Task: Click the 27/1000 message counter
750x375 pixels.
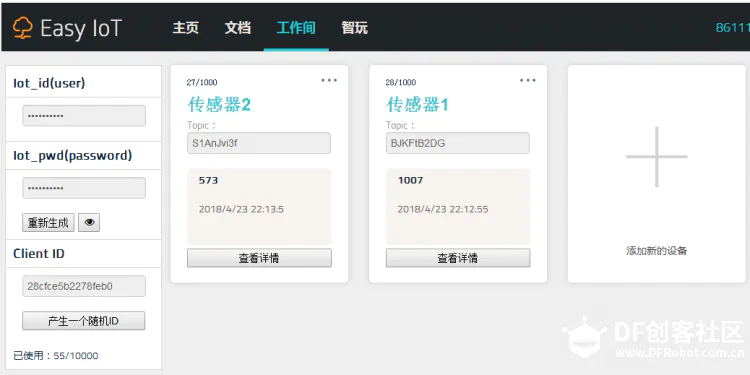Action: [202, 82]
